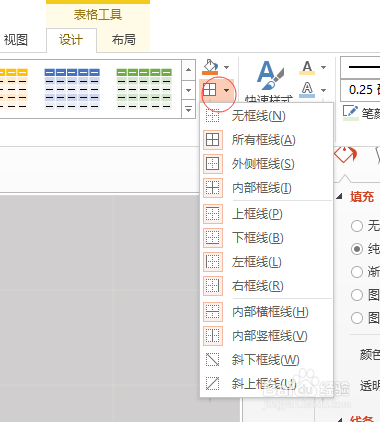Click the pen color (笔颜色) icon

(x=351, y=113)
